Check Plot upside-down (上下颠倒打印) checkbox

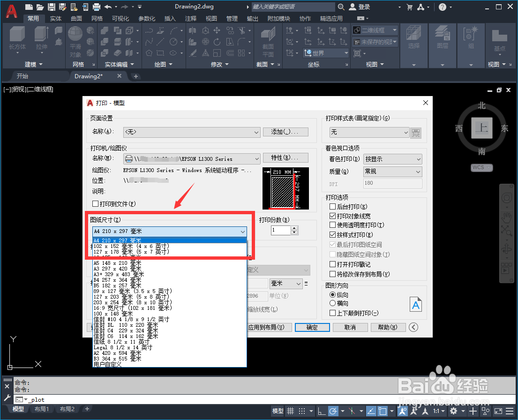click(x=333, y=313)
